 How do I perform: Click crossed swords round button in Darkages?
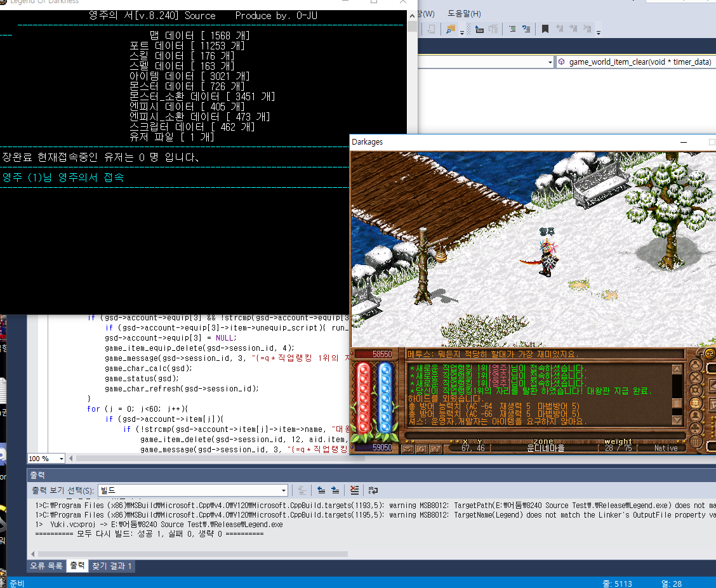pos(695,377)
